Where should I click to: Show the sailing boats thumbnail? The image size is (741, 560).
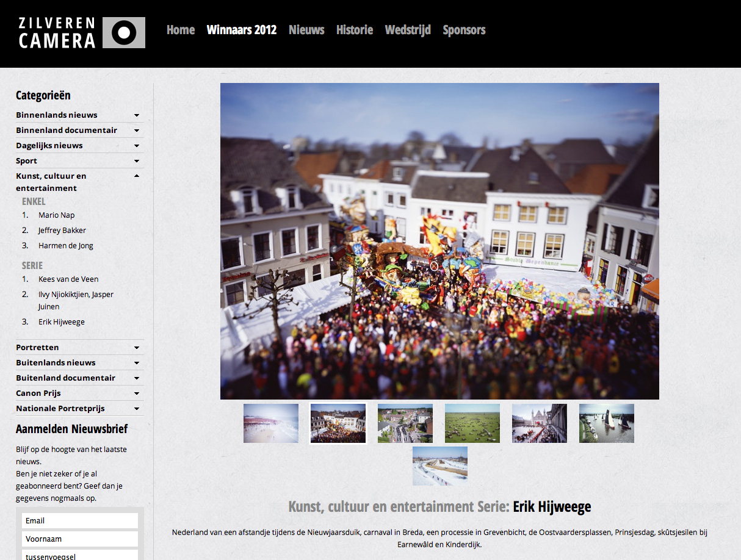(x=607, y=423)
